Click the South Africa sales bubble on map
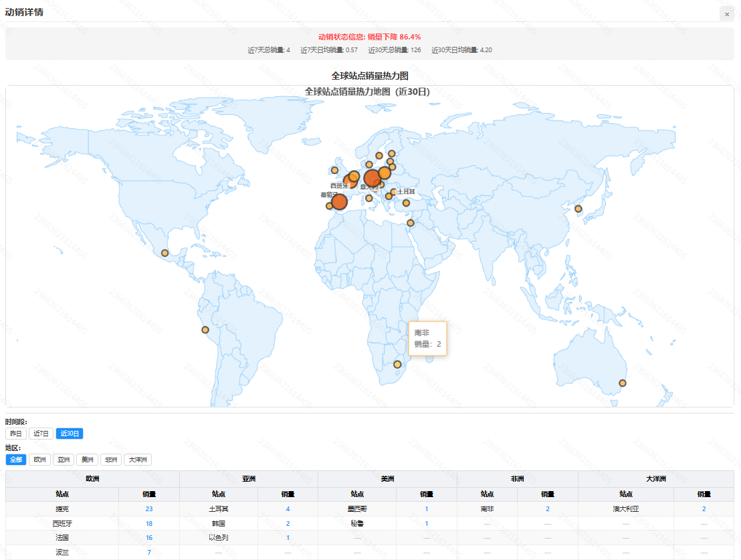 click(397, 365)
